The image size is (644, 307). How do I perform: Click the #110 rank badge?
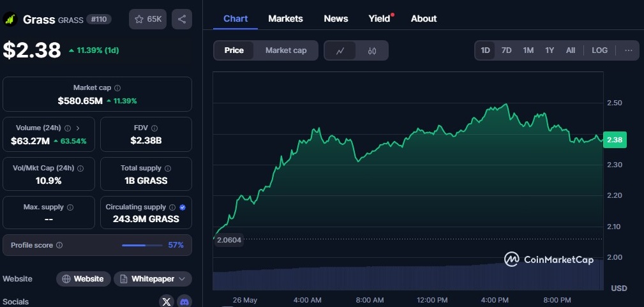point(98,19)
